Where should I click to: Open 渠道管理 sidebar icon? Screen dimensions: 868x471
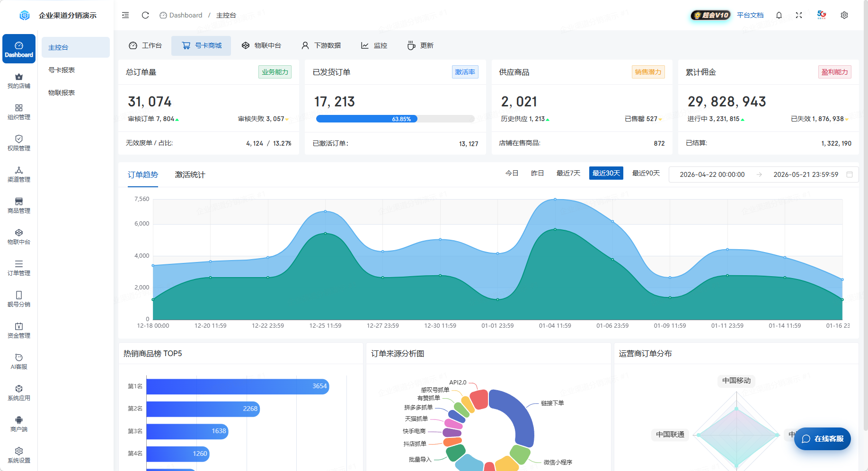[19, 174]
